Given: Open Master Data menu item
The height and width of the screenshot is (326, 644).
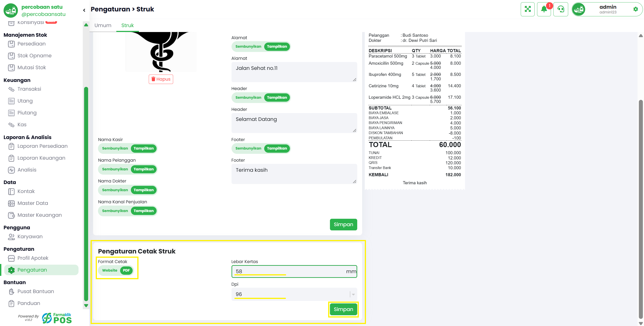Looking at the screenshot, I should [33, 203].
